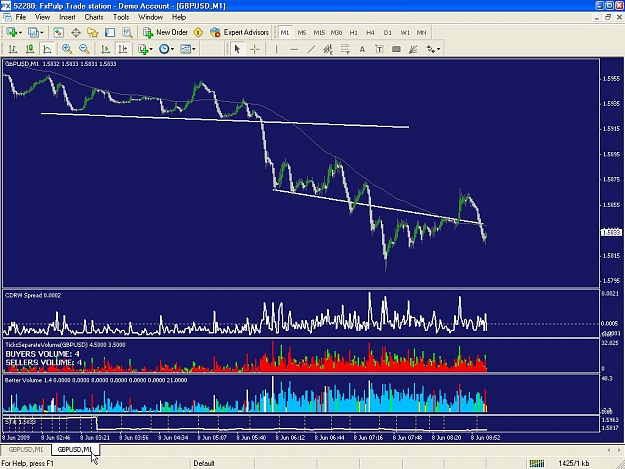
Task: Switch to H4 timeframe
Action: (370, 33)
